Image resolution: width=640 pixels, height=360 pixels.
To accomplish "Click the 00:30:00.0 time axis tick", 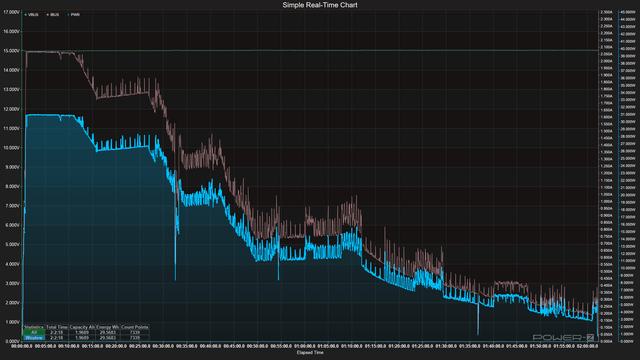I will (163, 346).
